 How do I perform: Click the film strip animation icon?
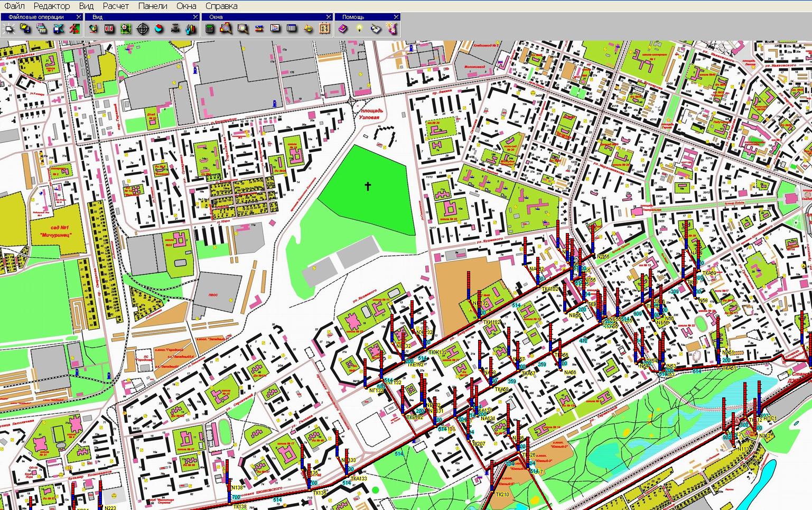[109, 29]
